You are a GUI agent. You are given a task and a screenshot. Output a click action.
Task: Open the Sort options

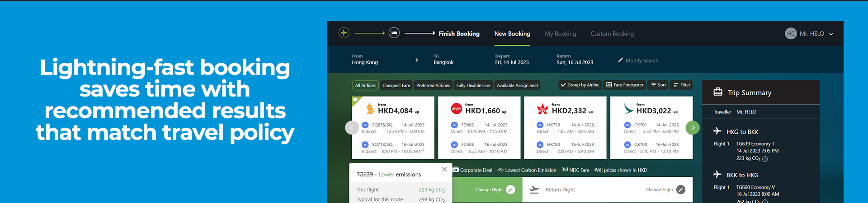658,85
